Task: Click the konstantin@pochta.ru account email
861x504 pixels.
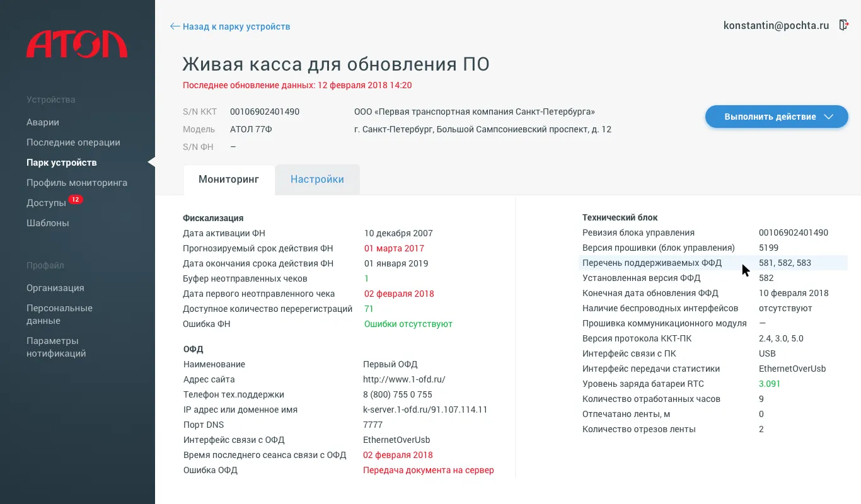Action: pyautogui.click(x=777, y=26)
